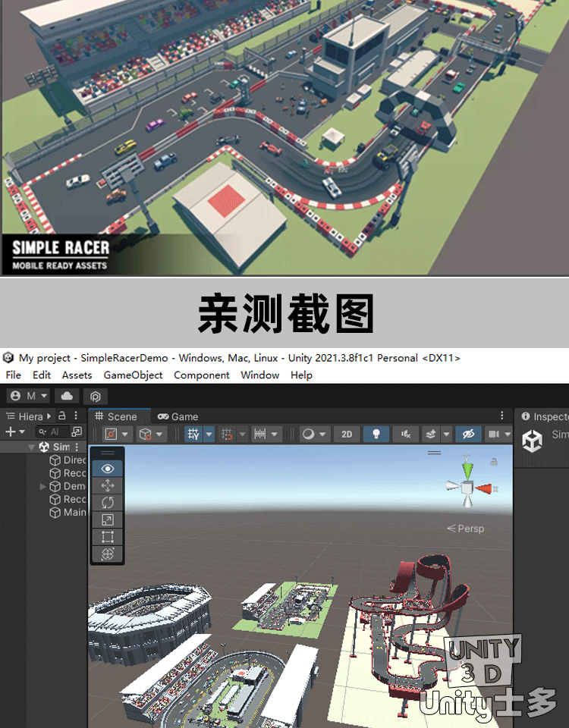Click Tool handle position pivot icon
The image size is (569, 728).
point(111,434)
